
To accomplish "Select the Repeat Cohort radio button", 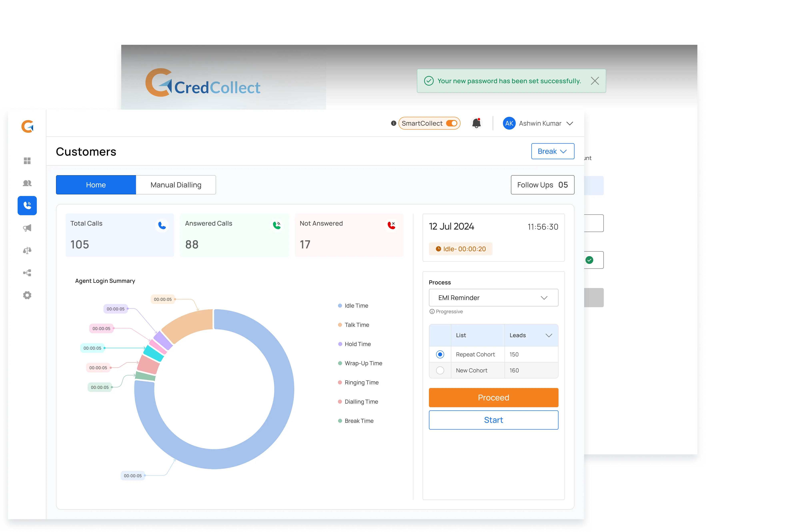I will [x=440, y=354].
